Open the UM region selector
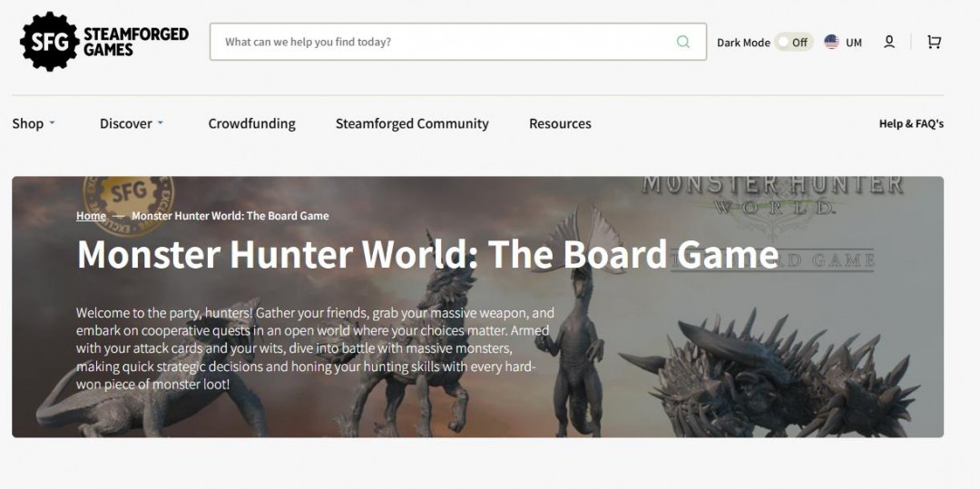980x489 pixels. click(854, 43)
